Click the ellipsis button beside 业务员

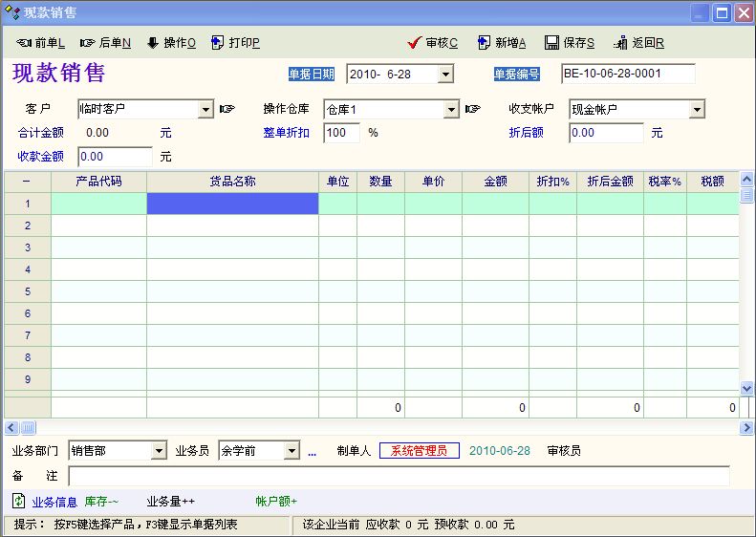[x=312, y=451]
